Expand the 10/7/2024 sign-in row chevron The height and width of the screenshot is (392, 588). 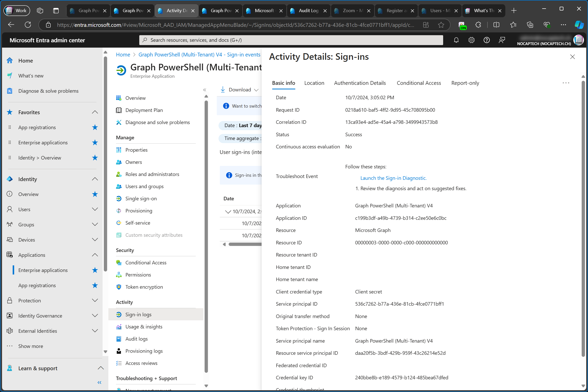tap(228, 212)
